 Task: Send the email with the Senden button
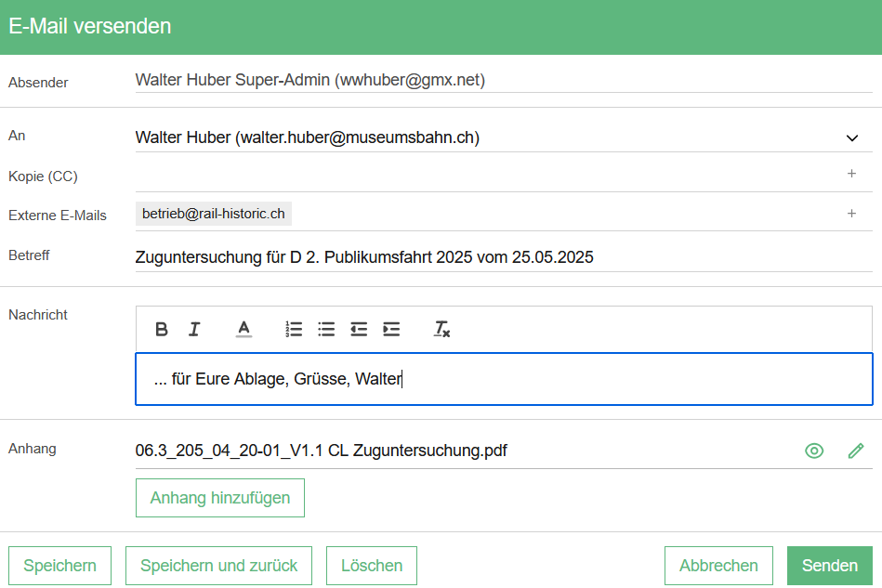[x=829, y=565]
